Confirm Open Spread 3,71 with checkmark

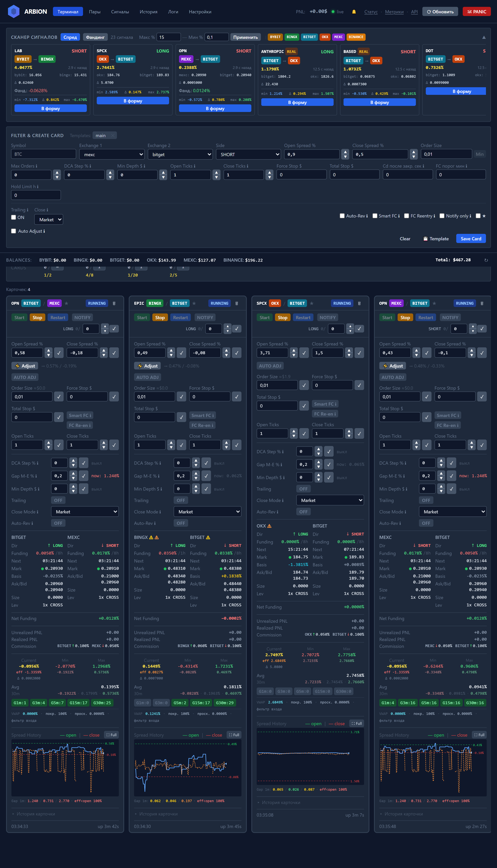click(304, 353)
